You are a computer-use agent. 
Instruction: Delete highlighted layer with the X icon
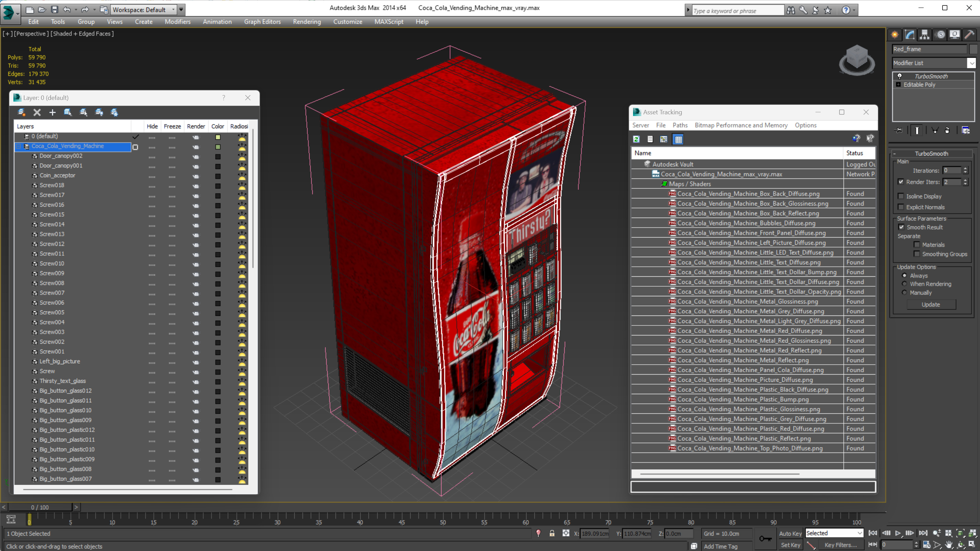point(37,112)
